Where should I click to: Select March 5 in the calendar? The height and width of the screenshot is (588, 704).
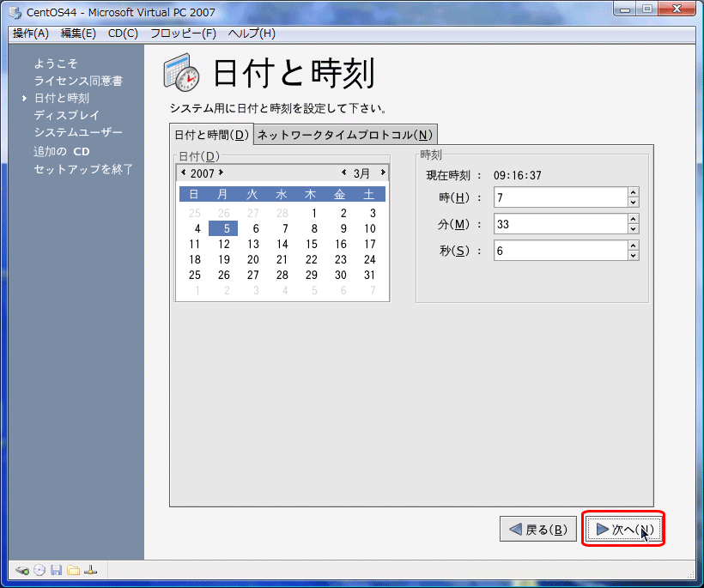[x=223, y=228]
